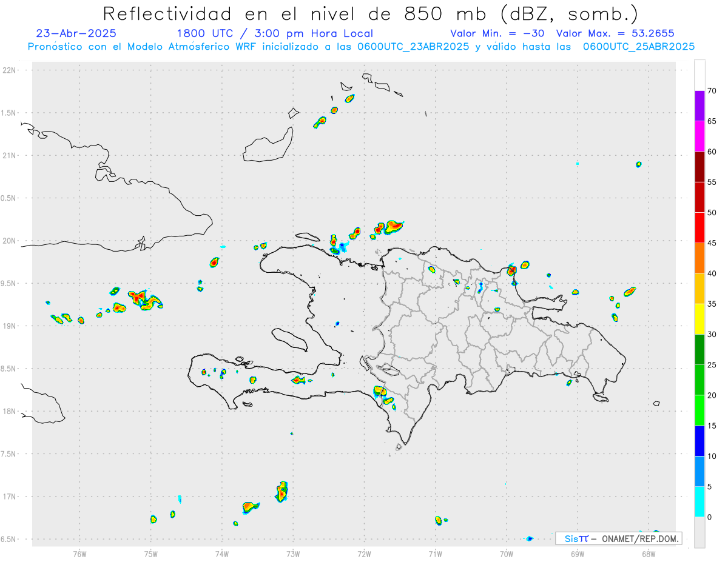
Task: Click the colorbar label '50'
Action: pos(712,213)
